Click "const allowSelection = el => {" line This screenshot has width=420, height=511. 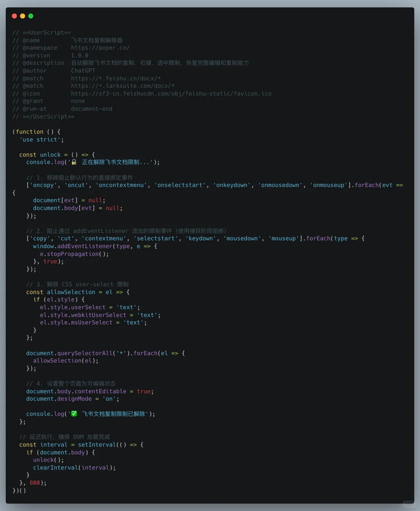78,292
